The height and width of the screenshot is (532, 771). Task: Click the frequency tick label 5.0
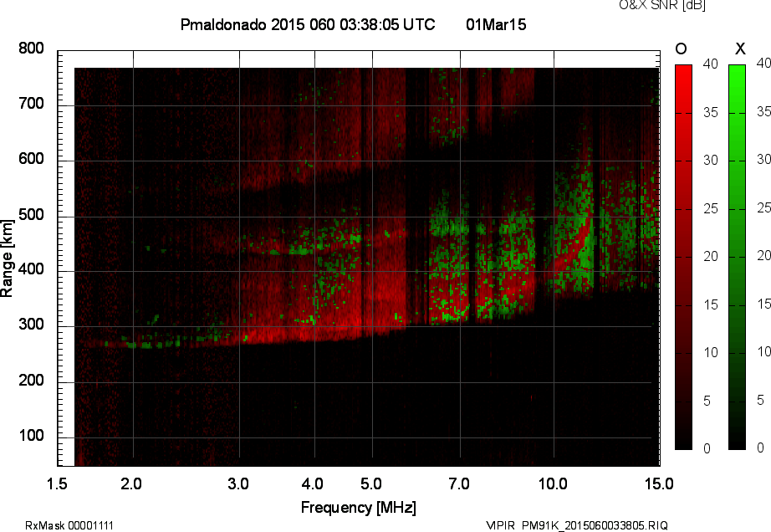click(x=371, y=483)
